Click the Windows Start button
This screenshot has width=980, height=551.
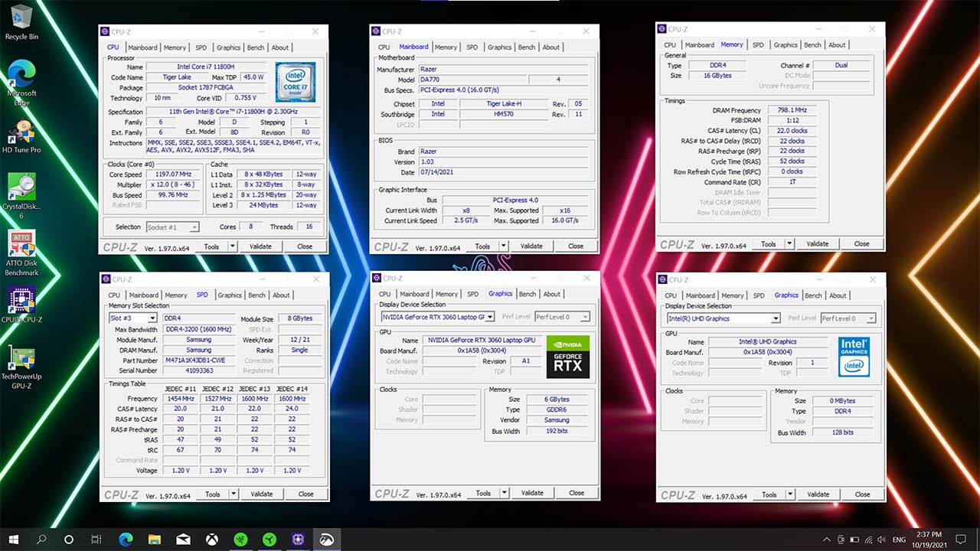[x=13, y=540]
